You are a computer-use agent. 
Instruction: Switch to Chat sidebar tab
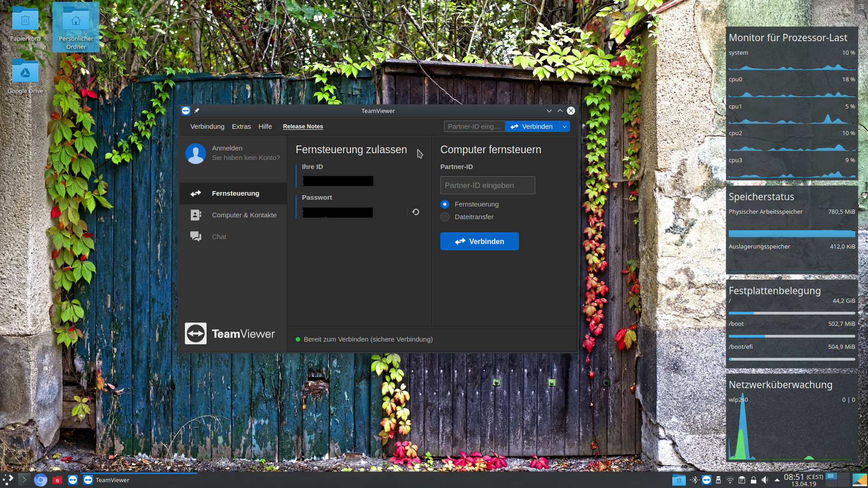(233, 237)
